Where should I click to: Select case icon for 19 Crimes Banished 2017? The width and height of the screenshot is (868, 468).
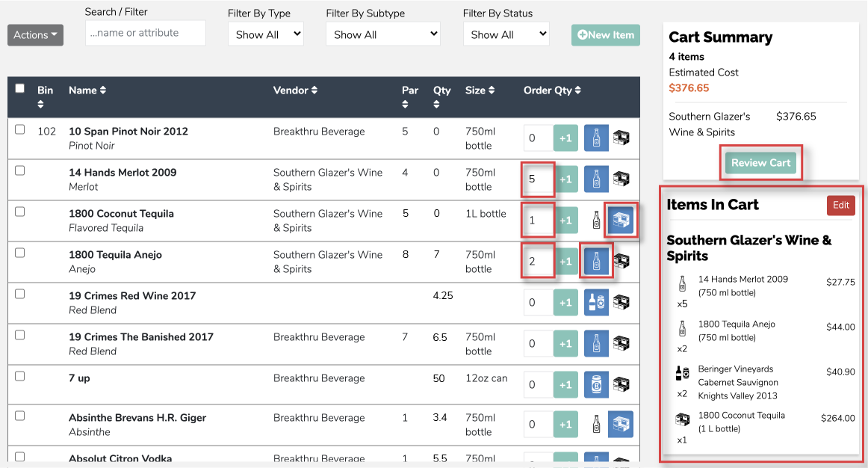point(621,344)
